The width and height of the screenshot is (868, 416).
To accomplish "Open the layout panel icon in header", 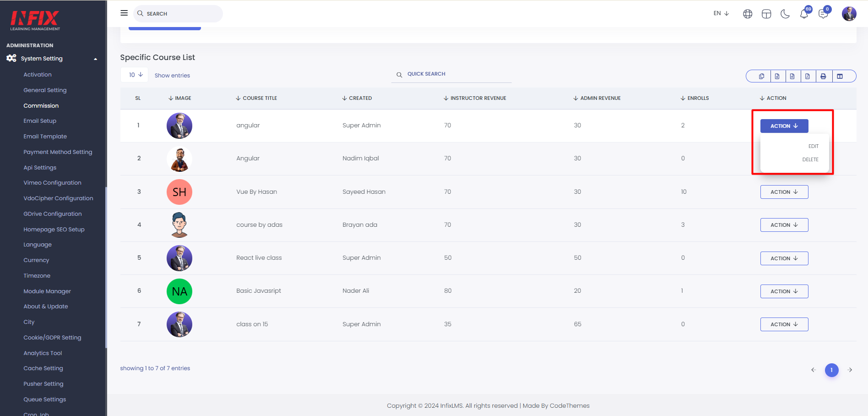I will 766,14.
